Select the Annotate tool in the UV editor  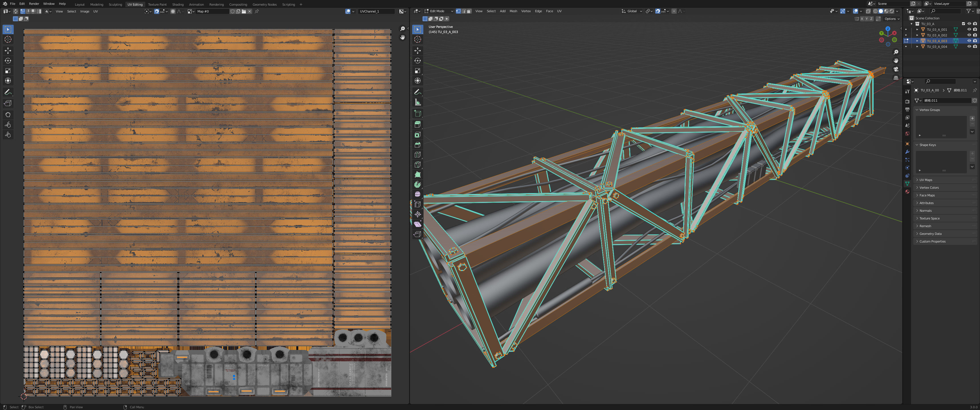point(8,92)
